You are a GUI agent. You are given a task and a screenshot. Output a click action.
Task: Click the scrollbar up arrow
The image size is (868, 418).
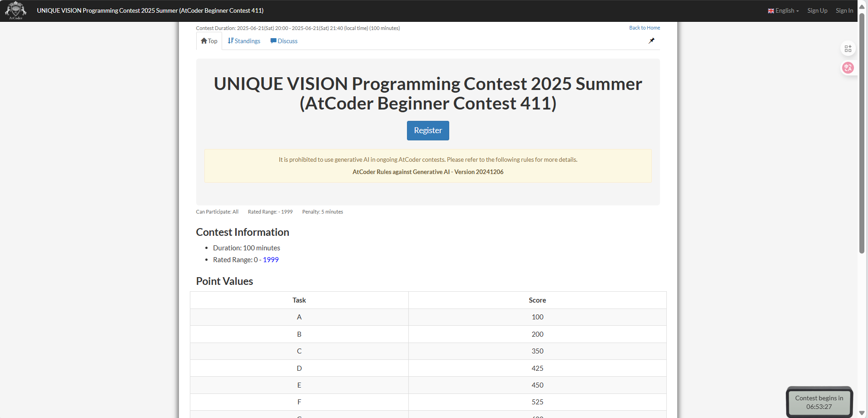pos(862,7)
